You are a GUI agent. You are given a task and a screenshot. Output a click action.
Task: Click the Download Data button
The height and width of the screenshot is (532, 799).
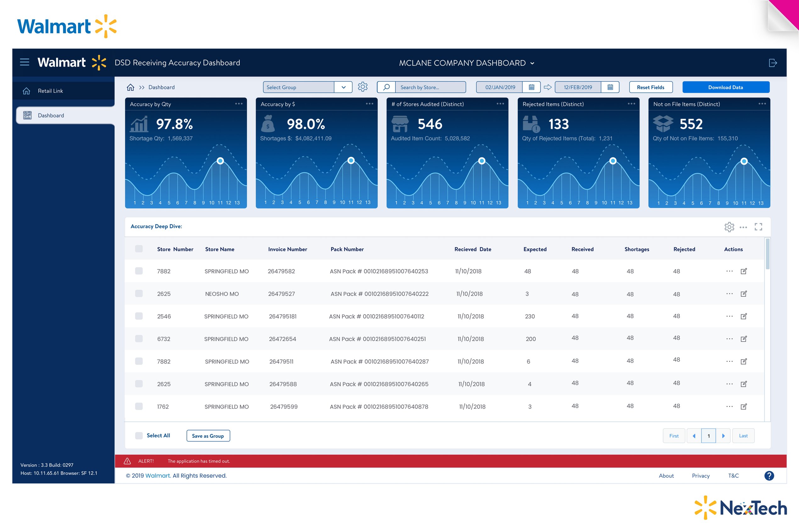pos(726,87)
